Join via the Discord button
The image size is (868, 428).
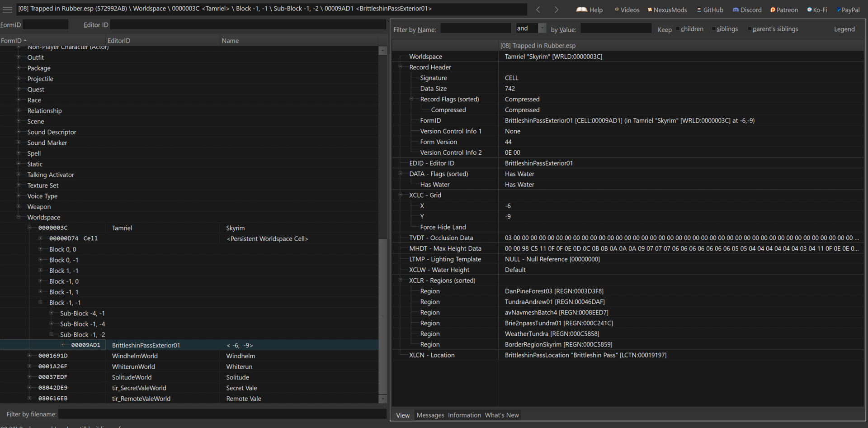[747, 10]
